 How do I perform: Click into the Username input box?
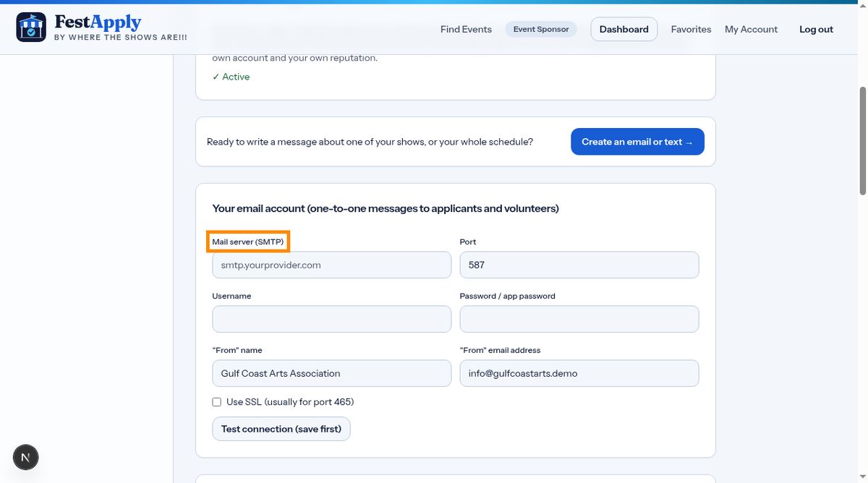pos(331,319)
